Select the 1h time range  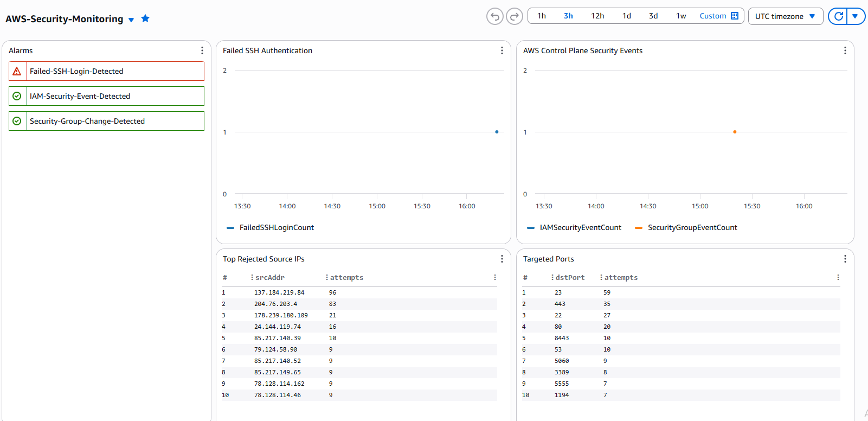[542, 16]
